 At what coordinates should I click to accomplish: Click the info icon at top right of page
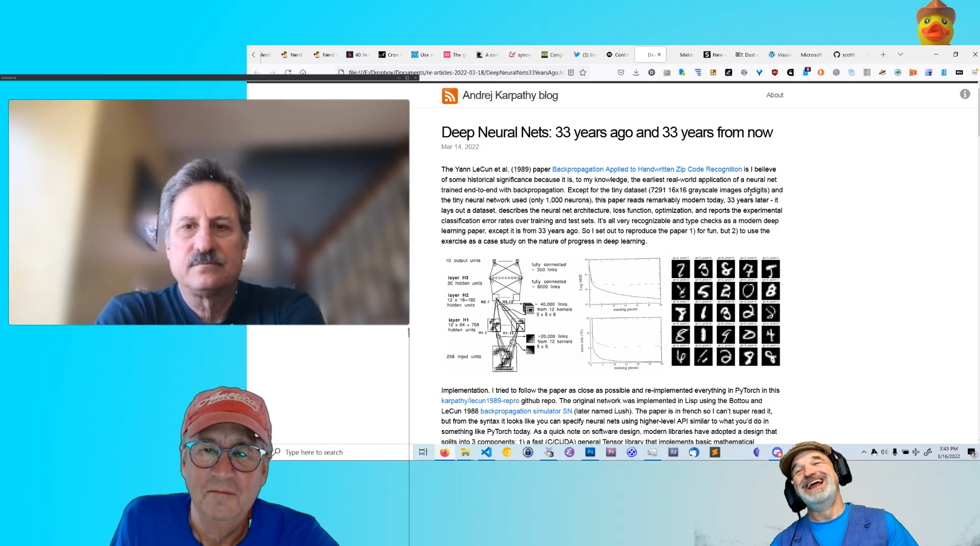pos(965,94)
